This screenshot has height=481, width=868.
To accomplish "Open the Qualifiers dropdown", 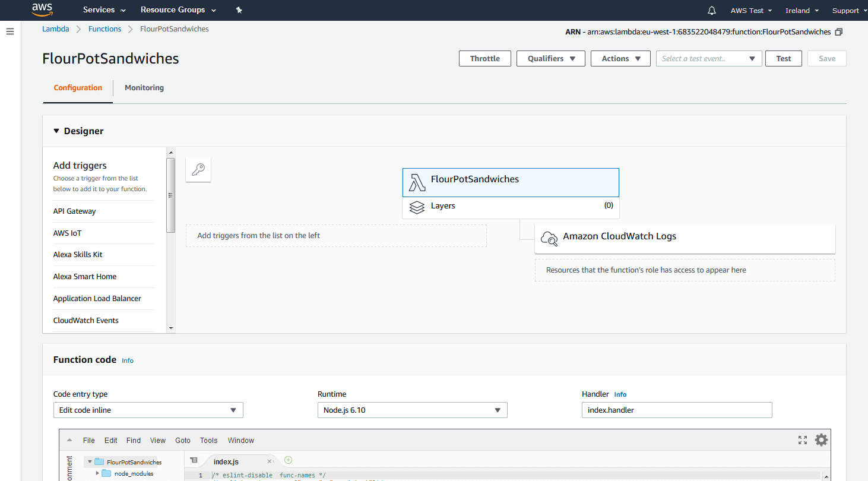I will click(551, 59).
